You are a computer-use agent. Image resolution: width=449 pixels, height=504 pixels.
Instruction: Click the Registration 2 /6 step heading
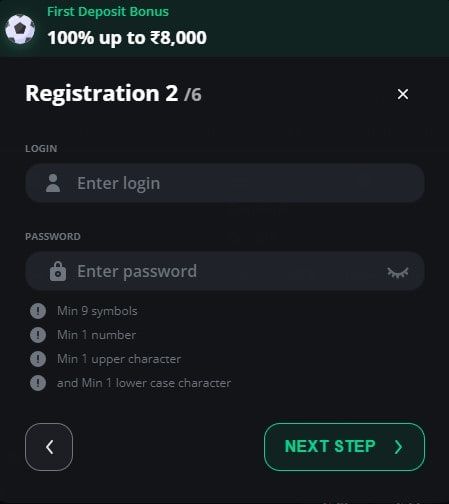(x=113, y=94)
